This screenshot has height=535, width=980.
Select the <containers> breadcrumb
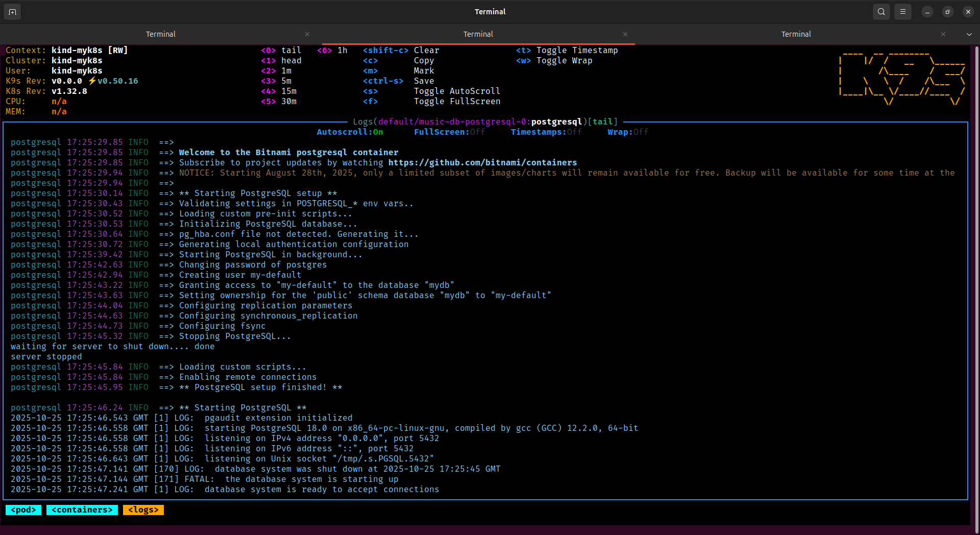[82, 510]
